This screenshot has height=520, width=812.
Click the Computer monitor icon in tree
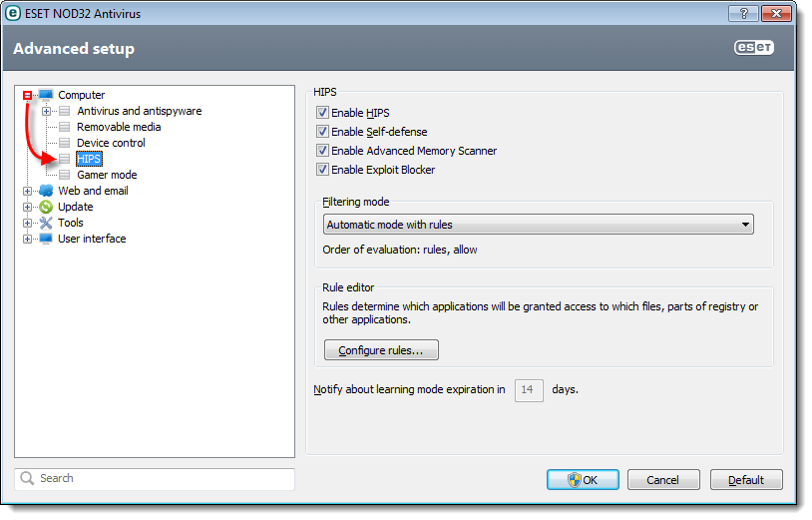click(46, 95)
